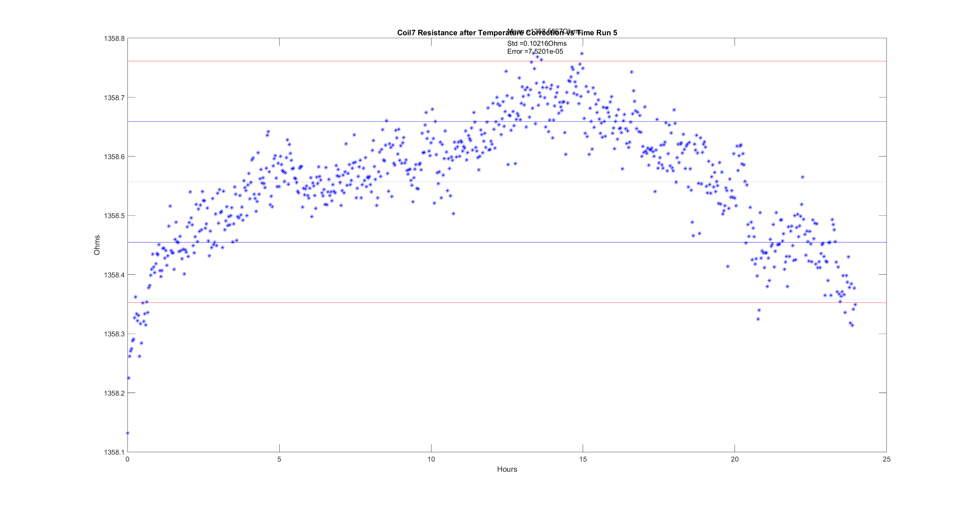Click the lowest data point at hour zero
Viewport: 980px width, 508px height.
pos(128,433)
